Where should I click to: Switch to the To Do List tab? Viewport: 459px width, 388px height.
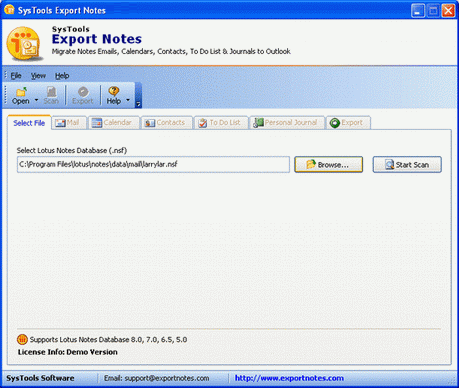tap(221, 123)
